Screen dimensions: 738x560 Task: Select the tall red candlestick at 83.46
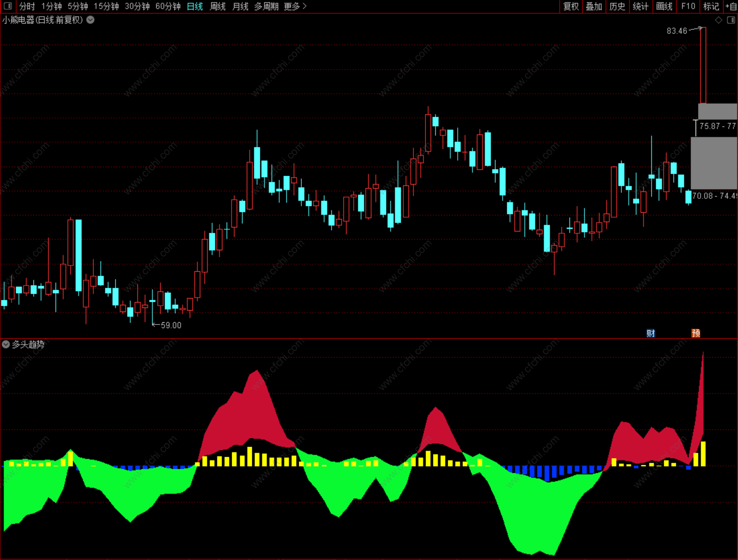pyautogui.click(x=703, y=65)
